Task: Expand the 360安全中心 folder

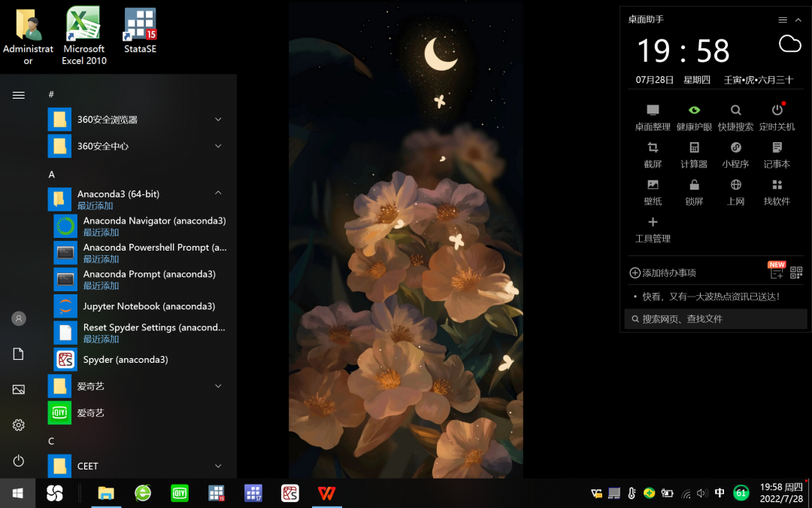Action: click(140, 146)
